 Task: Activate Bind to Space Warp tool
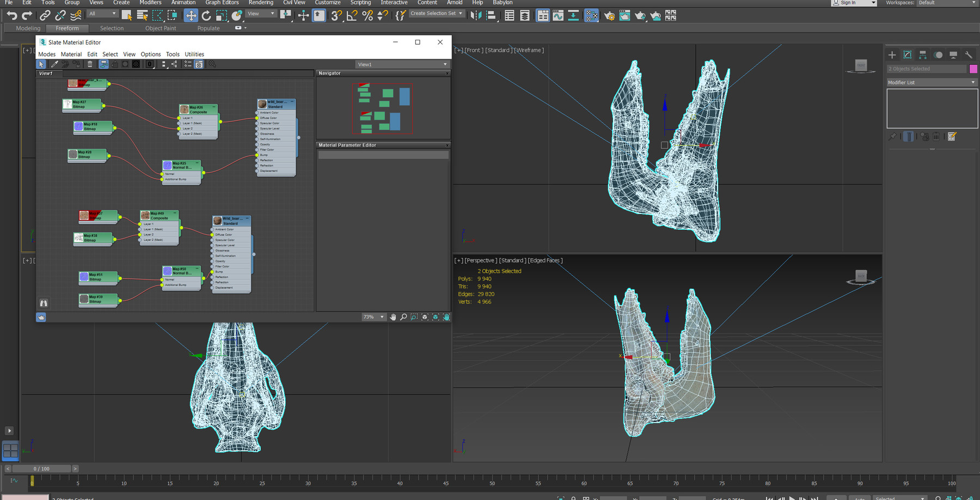[x=76, y=16]
